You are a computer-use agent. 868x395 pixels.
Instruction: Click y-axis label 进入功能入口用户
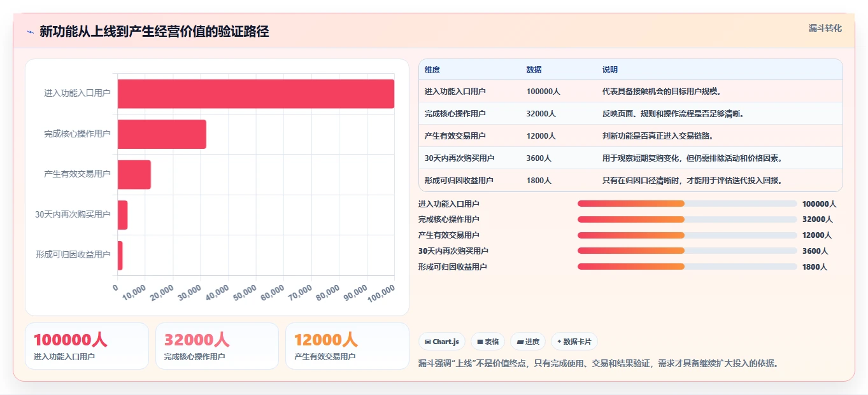point(77,94)
